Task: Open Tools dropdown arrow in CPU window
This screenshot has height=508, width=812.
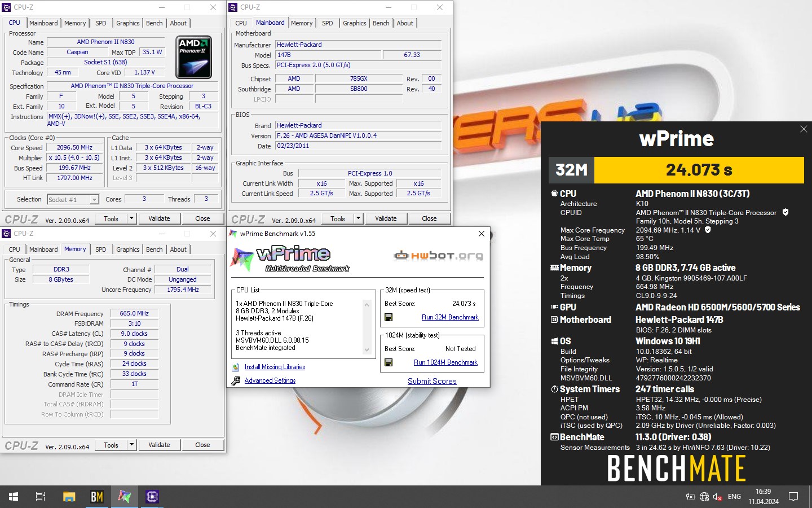Action: pyautogui.click(x=131, y=218)
